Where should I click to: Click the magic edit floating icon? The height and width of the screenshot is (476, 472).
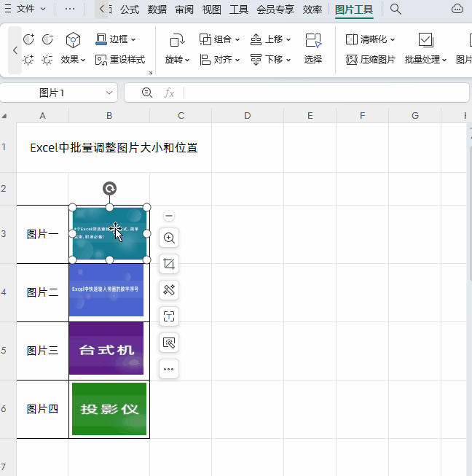click(169, 290)
